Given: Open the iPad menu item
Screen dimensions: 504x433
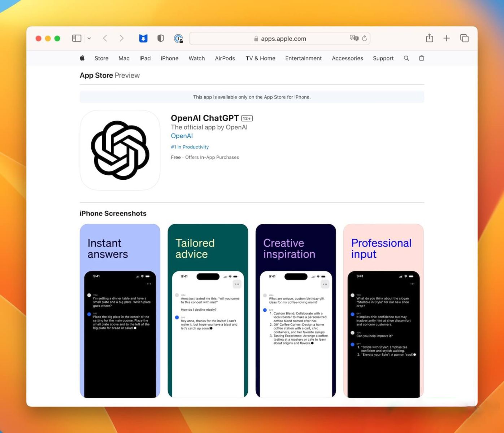Looking at the screenshot, I should coord(145,58).
